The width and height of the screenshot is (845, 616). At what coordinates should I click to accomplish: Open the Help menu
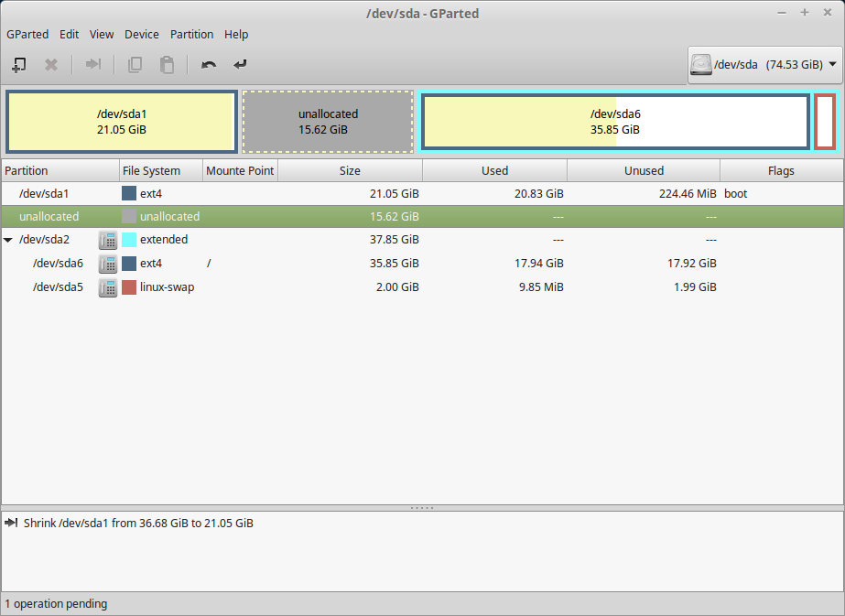pyautogui.click(x=236, y=35)
